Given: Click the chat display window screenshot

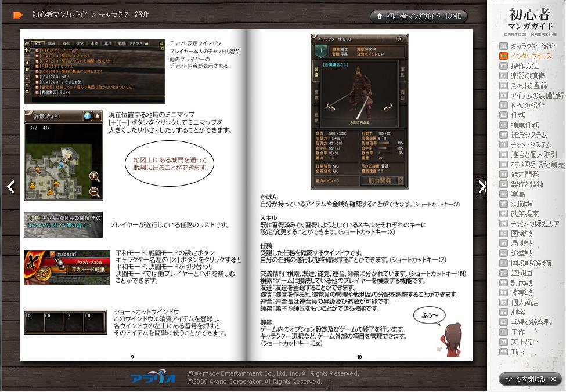Looking at the screenshot, I should 95,72.
